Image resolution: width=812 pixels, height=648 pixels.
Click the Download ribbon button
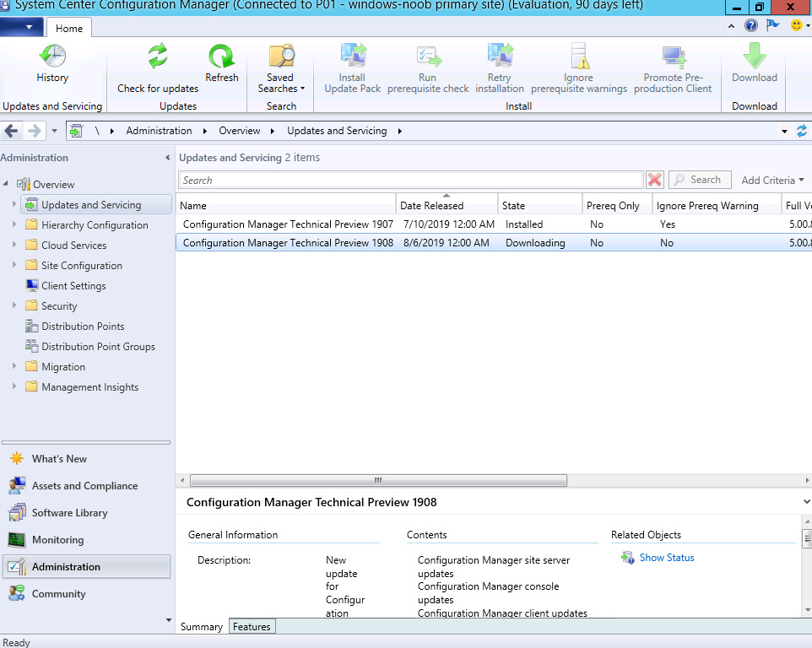tap(754, 63)
